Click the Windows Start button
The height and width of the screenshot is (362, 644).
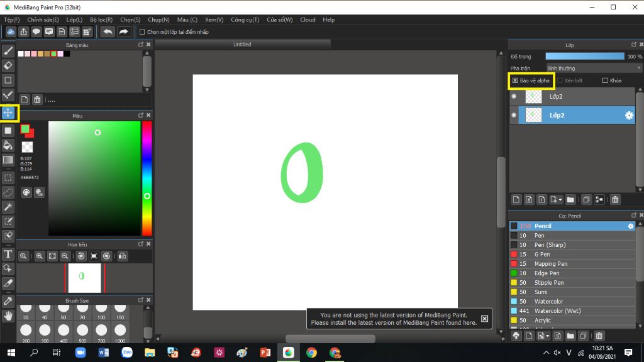[x=11, y=353]
